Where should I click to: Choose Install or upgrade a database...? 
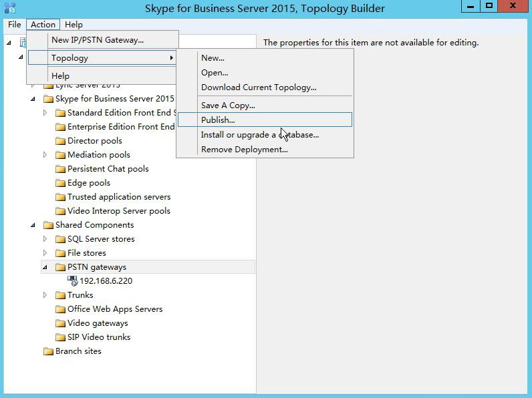coord(265,135)
